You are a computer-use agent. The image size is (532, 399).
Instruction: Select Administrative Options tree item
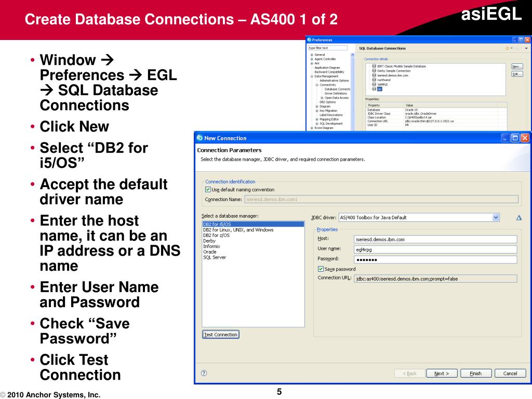(334, 81)
